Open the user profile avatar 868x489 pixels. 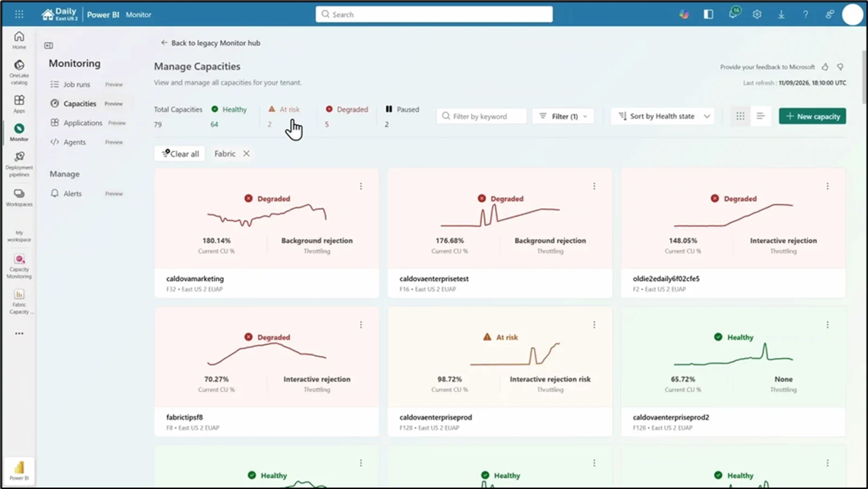[x=852, y=15]
